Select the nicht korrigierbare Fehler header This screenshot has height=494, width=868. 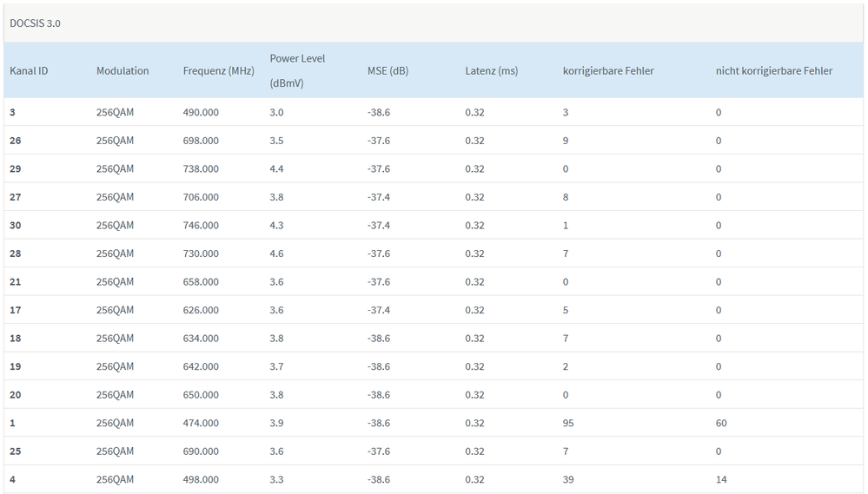coord(773,70)
